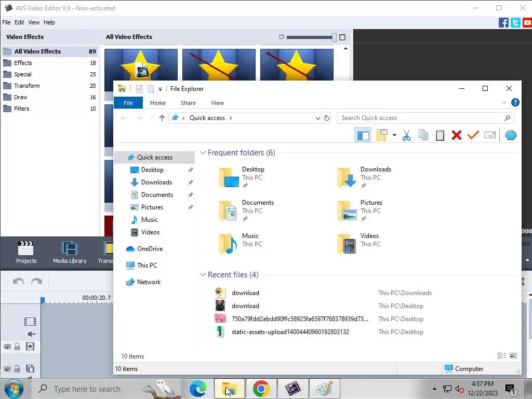Collapse the File Explorer ribbon chevron

[x=504, y=102]
